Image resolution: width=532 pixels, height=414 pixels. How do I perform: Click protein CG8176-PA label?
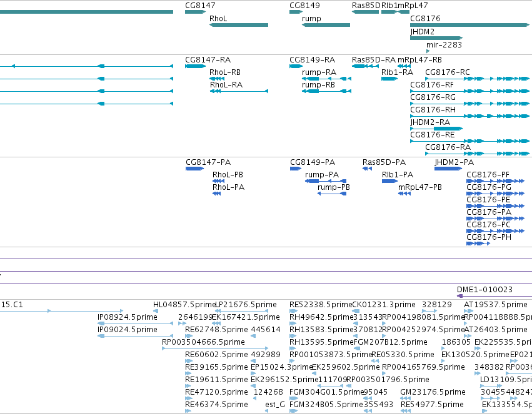click(x=489, y=212)
